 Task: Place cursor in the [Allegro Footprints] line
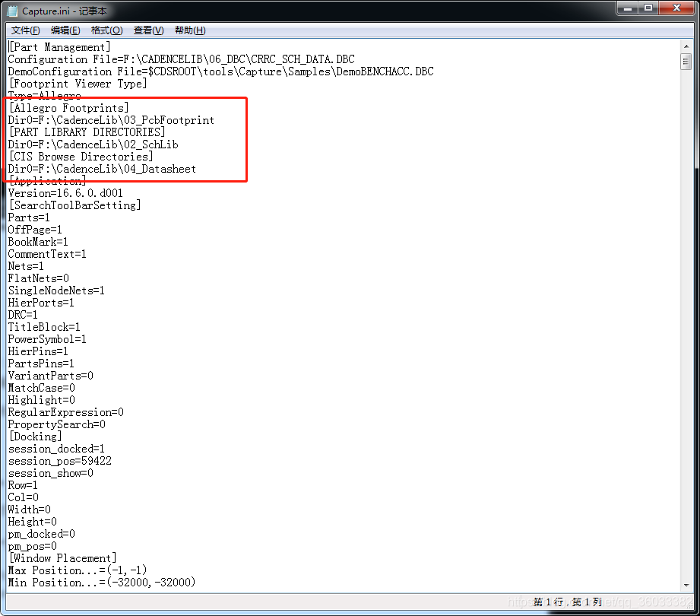coord(68,108)
